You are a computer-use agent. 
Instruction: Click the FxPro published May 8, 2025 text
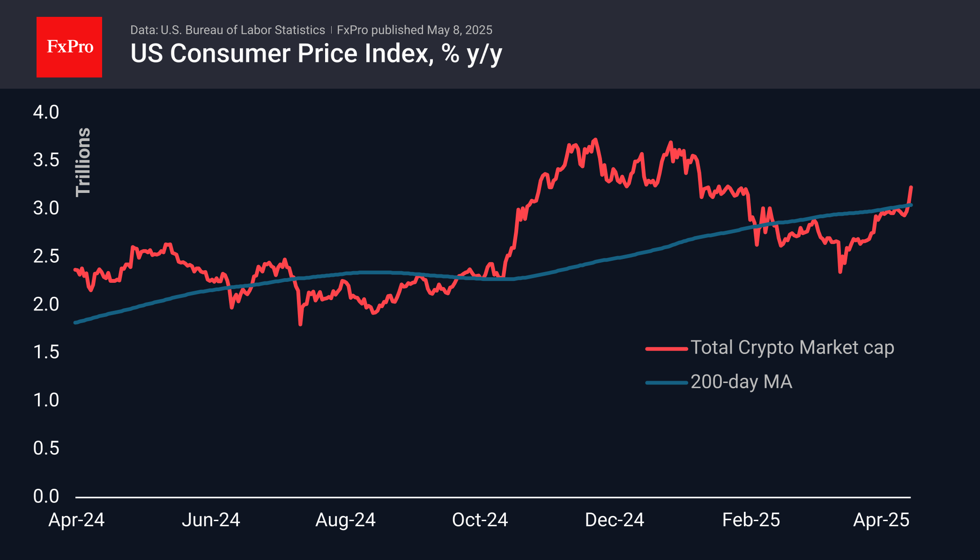click(415, 30)
